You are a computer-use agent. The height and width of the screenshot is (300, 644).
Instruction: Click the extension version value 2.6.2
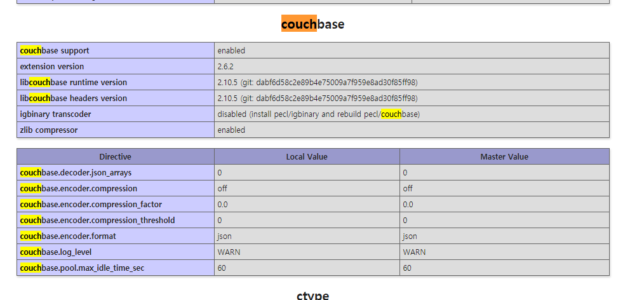click(225, 67)
